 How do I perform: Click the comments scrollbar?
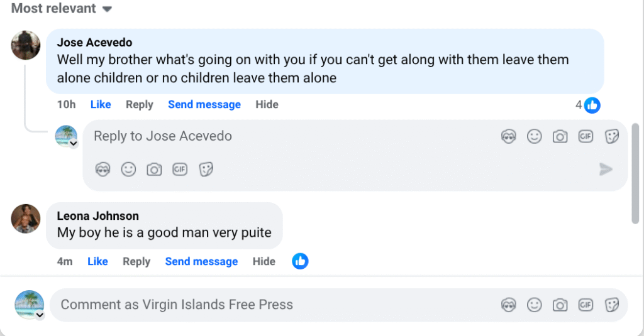pyautogui.click(x=635, y=173)
